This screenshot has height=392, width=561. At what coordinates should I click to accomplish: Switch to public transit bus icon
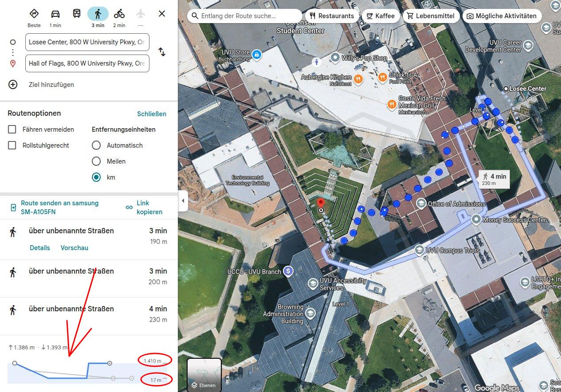click(77, 14)
